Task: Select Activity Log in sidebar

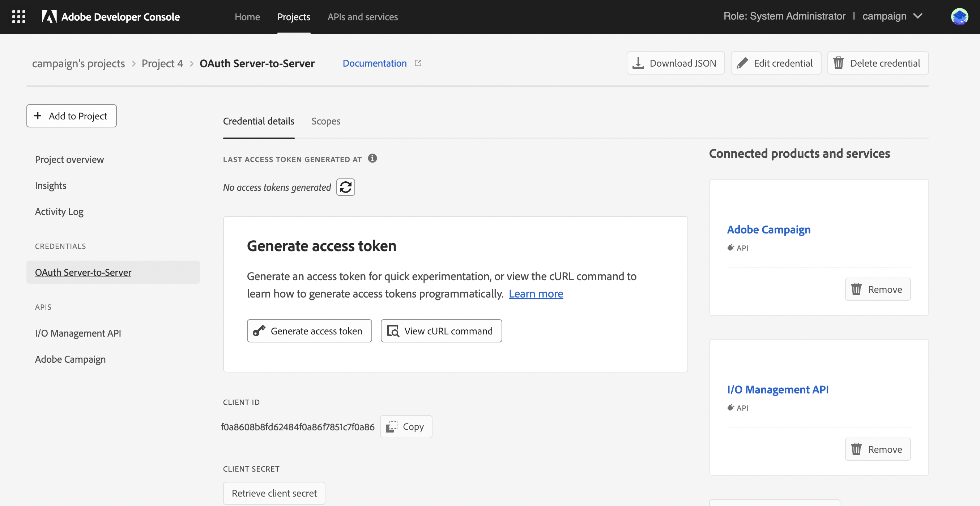Action: (59, 211)
